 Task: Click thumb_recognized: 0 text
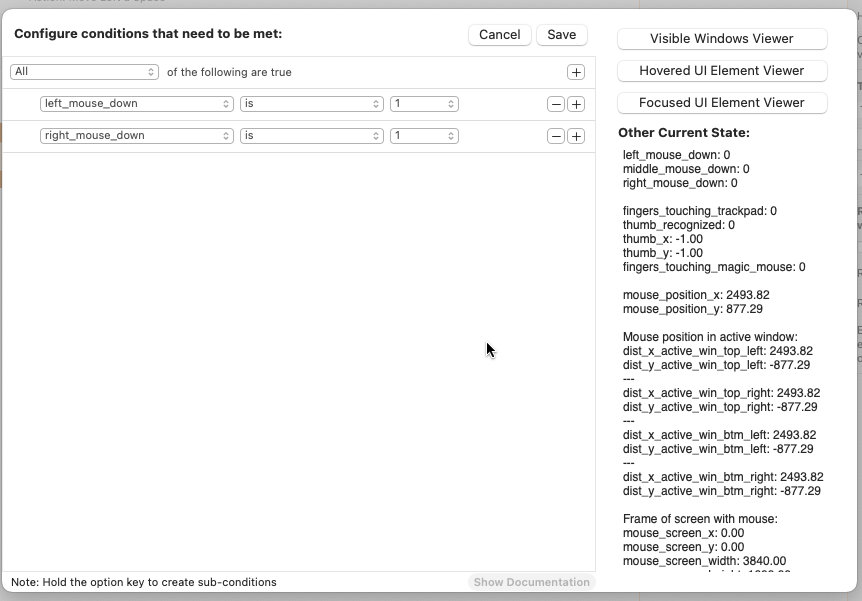tap(678, 225)
